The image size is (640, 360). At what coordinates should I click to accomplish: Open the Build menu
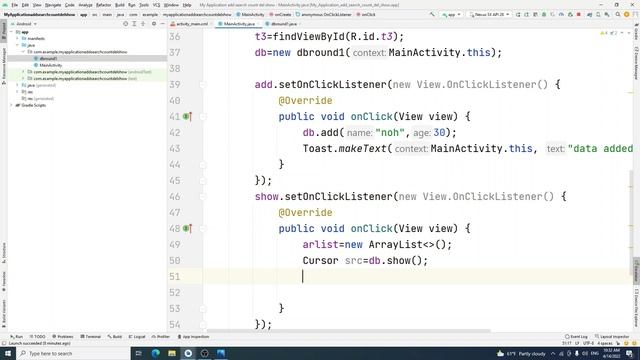click(120, 5)
